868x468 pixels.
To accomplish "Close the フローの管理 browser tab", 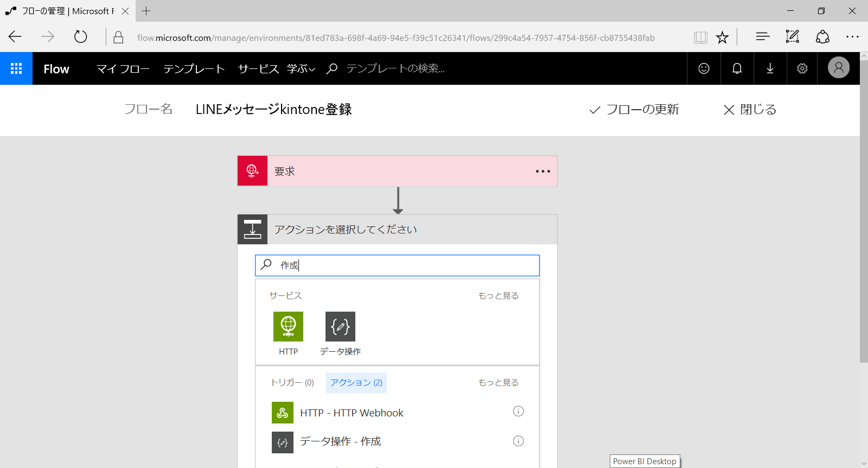I will [x=125, y=11].
